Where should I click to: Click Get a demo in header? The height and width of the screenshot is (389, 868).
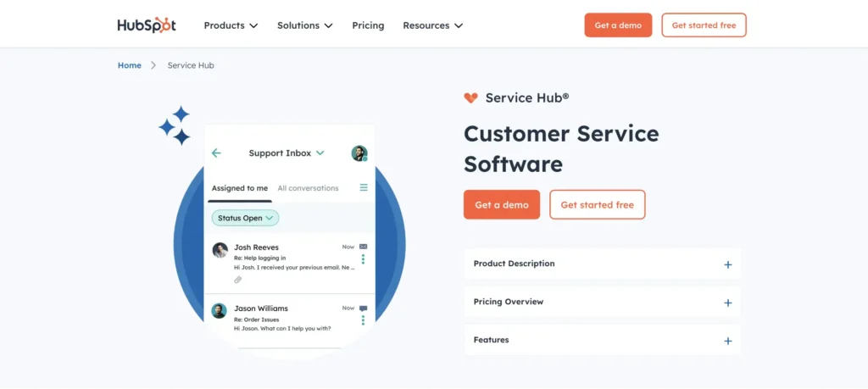618,25
